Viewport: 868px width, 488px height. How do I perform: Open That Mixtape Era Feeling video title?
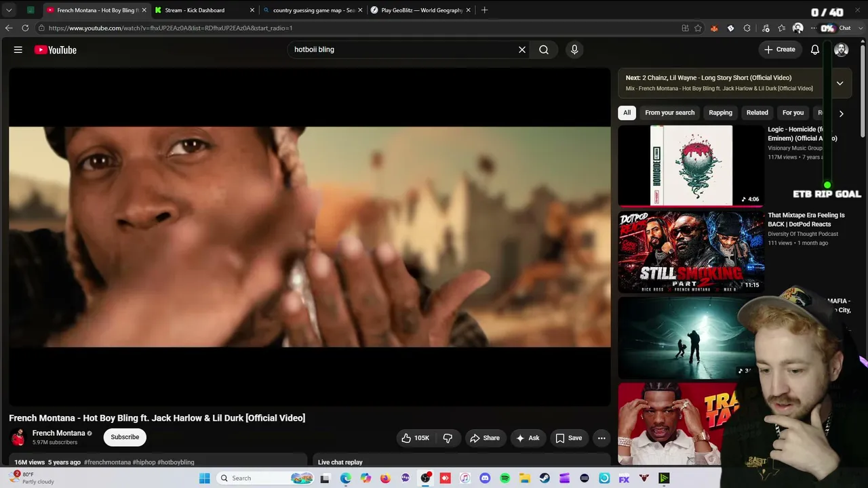(x=806, y=220)
